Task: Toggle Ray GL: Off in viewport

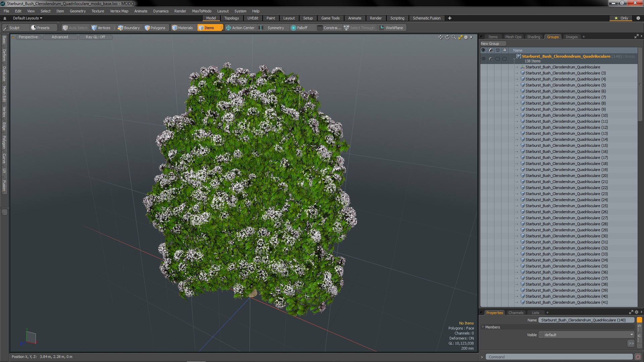Action: point(95,37)
